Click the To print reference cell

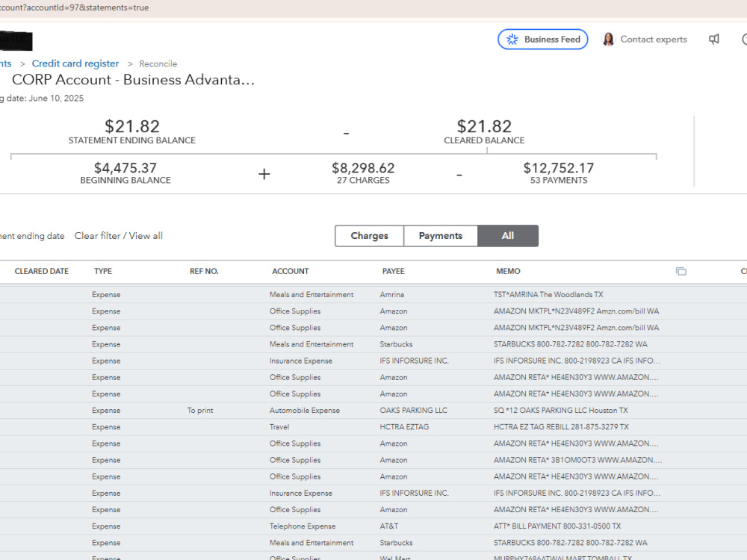200,411
